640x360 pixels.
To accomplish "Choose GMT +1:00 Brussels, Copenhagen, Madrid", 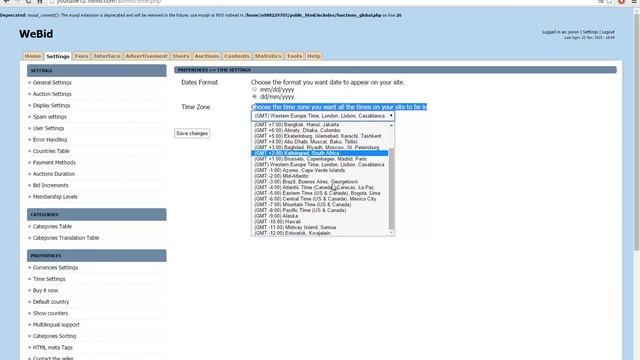I will click(320, 159).
